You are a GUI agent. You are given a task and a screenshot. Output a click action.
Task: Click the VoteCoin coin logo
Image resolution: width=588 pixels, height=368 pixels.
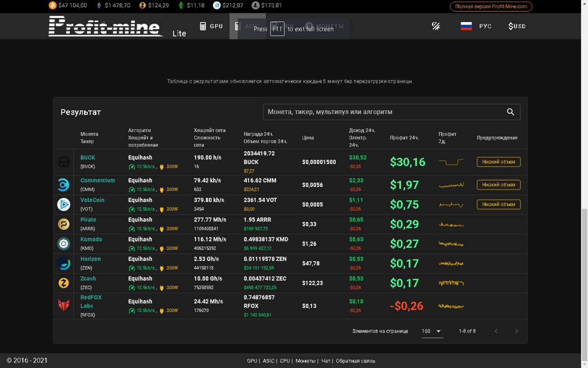[x=63, y=204]
